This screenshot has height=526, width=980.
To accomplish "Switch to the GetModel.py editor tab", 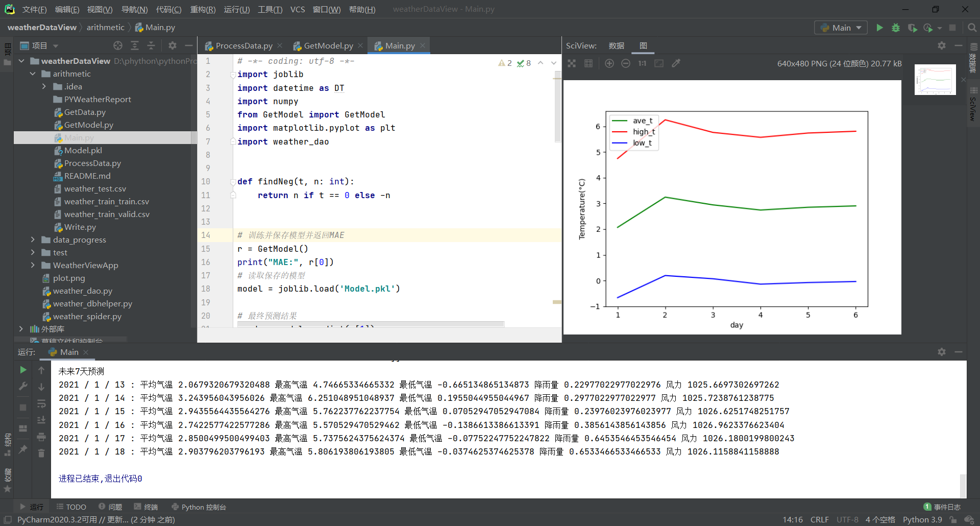I will (328, 46).
